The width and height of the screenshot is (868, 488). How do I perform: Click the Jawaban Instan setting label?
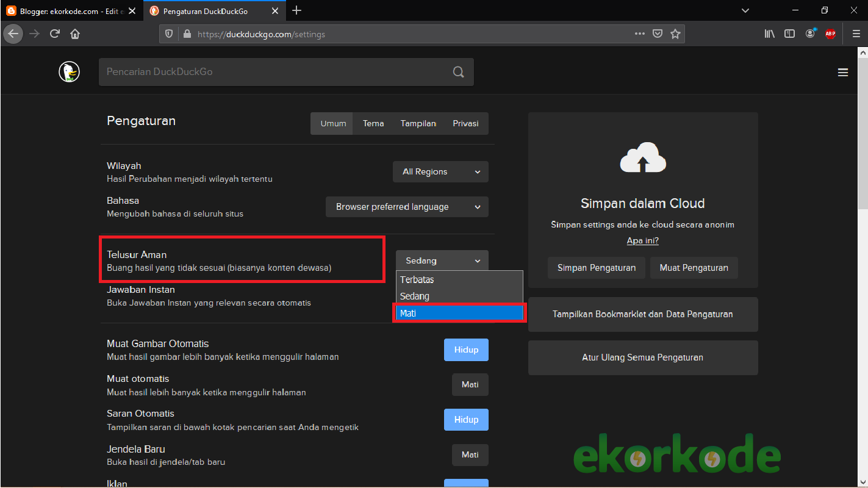tap(141, 290)
